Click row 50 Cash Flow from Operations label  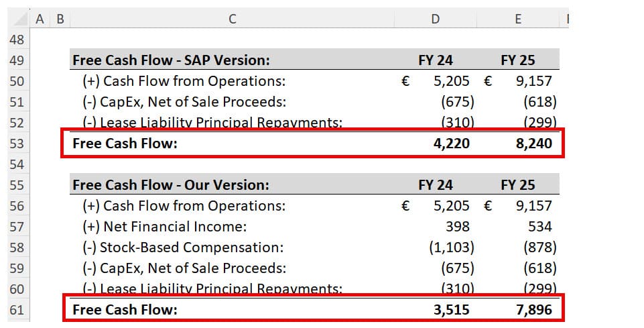click(184, 81)
